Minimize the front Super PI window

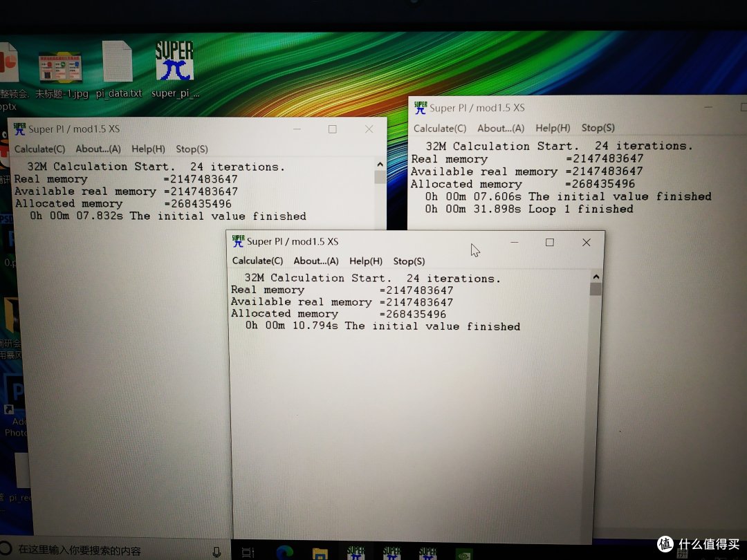click(515, 243)
